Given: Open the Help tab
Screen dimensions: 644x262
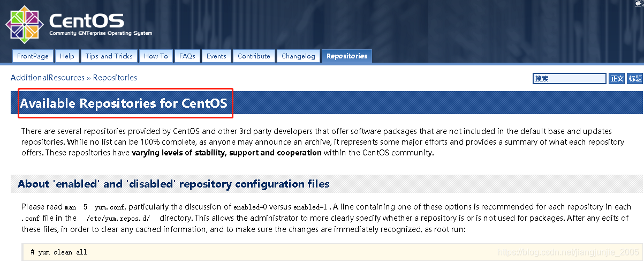Looking at the screenshot, I should coord(67,56).
